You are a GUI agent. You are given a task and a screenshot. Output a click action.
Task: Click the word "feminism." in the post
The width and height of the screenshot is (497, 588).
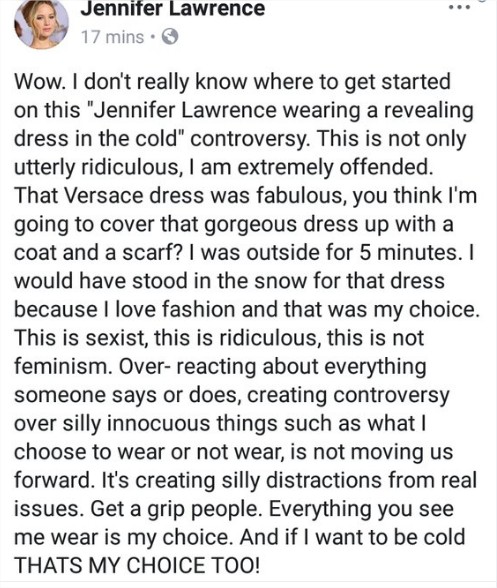tap(63, 366)
